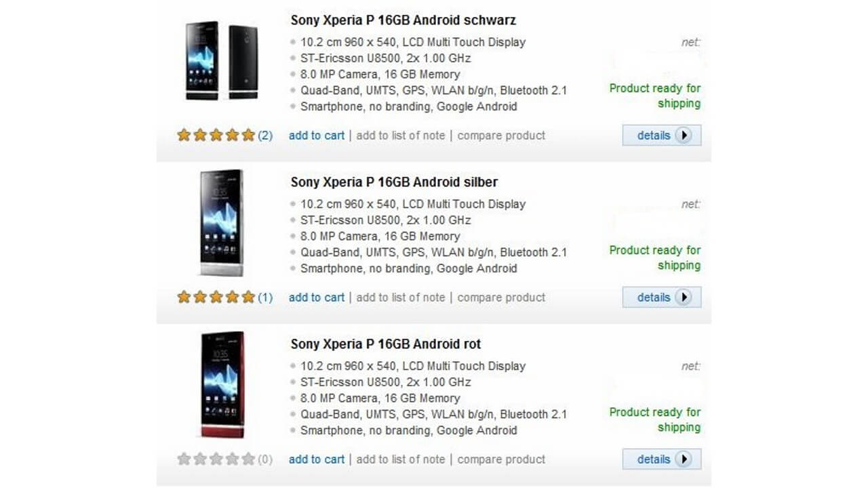Click the third star on the silber rating
Viewport: 868px width, 488px height.
[217, 297]
